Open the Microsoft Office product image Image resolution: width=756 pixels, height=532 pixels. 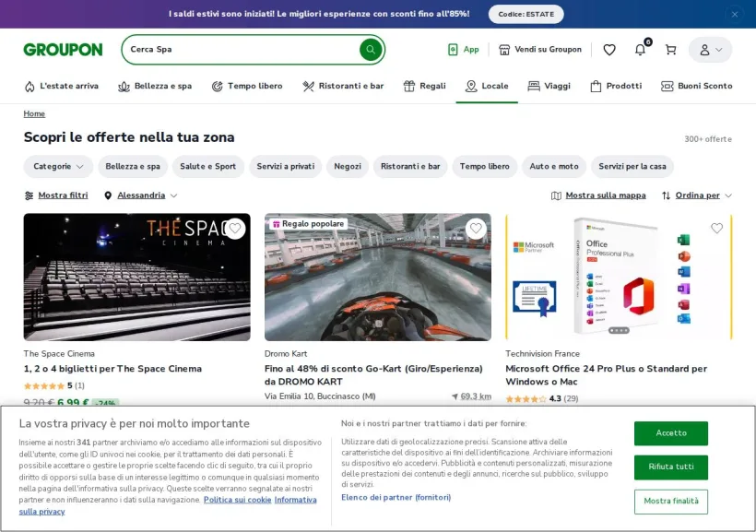point(619,277)
